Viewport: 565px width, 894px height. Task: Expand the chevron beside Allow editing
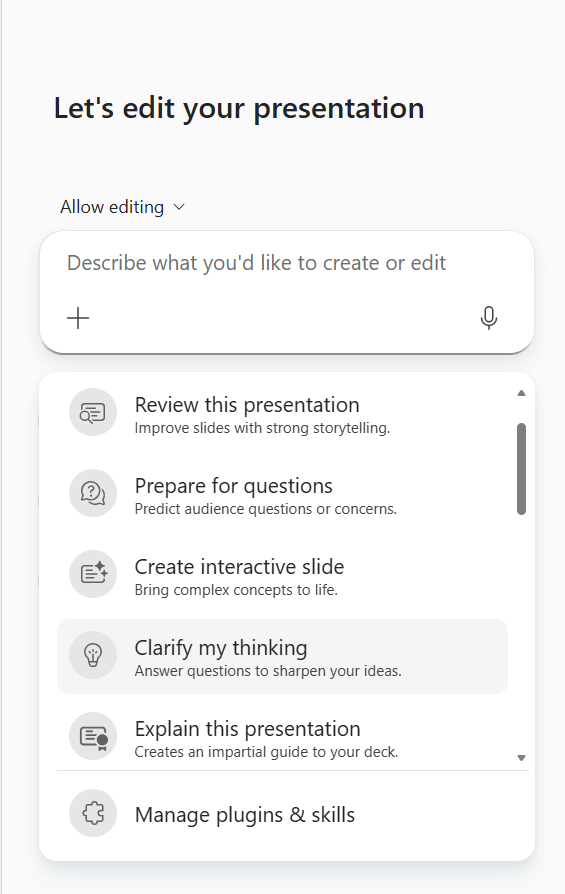click(x=179, y=207)
